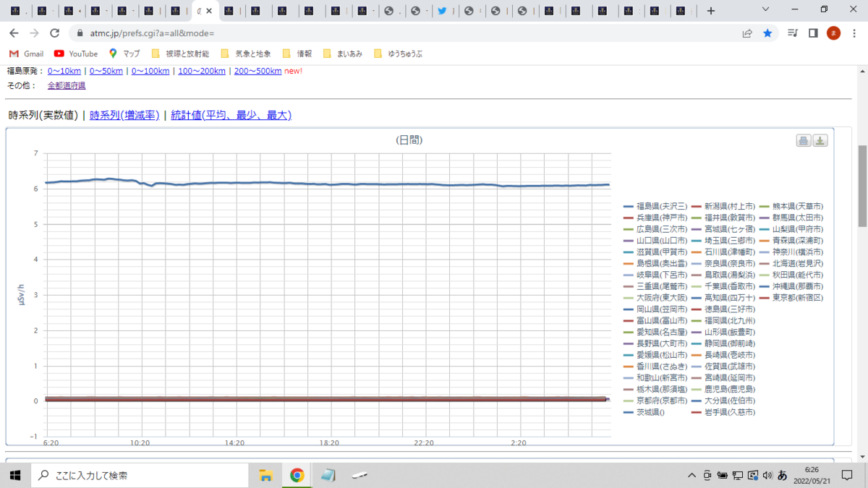Click the page vertical scrollbar thumb
The image size is (868, 488).
862,187
